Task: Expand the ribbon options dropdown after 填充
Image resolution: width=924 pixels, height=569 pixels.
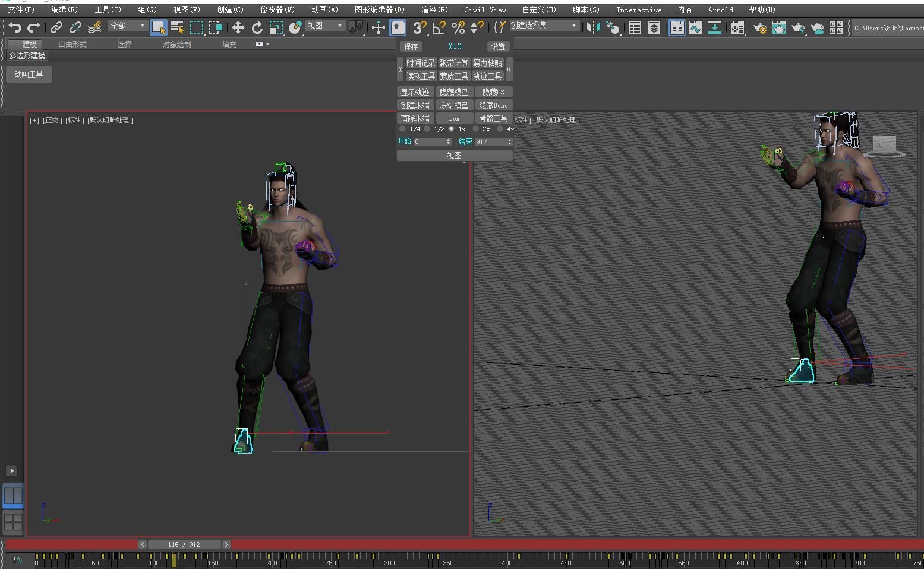Action: pos(262,44)
